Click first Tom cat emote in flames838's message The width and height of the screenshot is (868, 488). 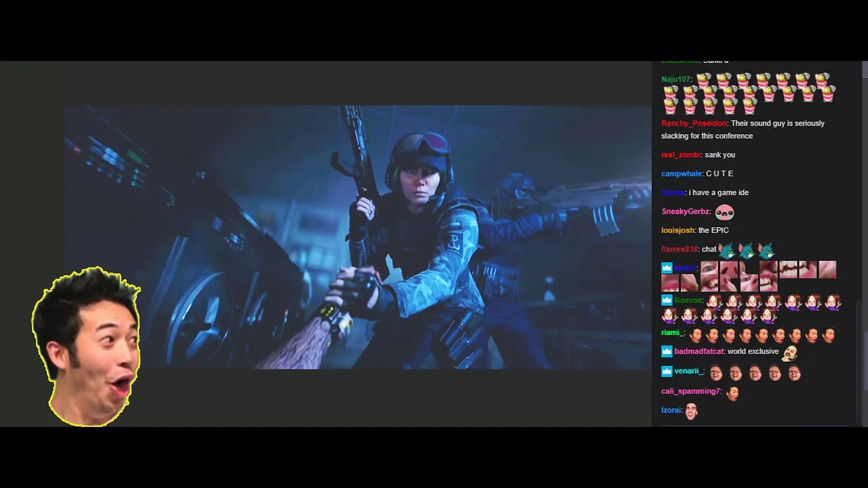(727, 251)
